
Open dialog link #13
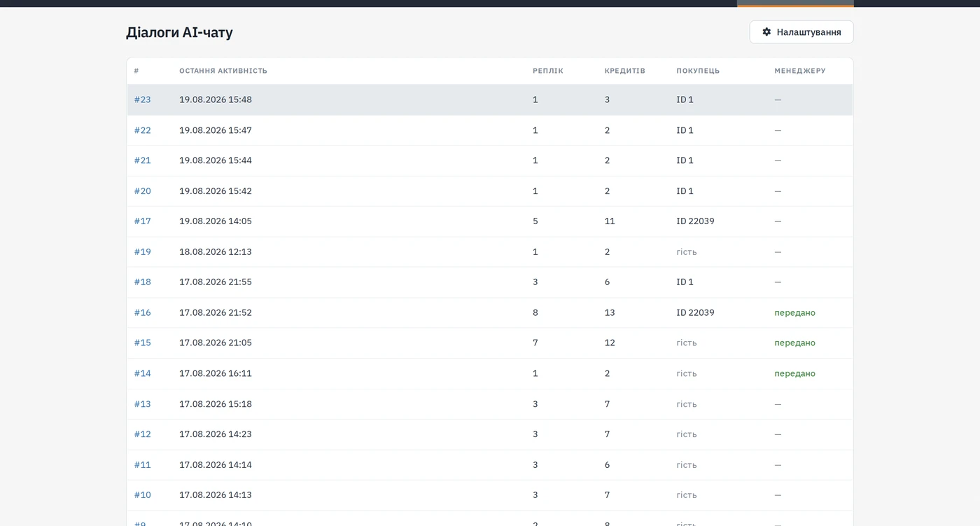143,403
